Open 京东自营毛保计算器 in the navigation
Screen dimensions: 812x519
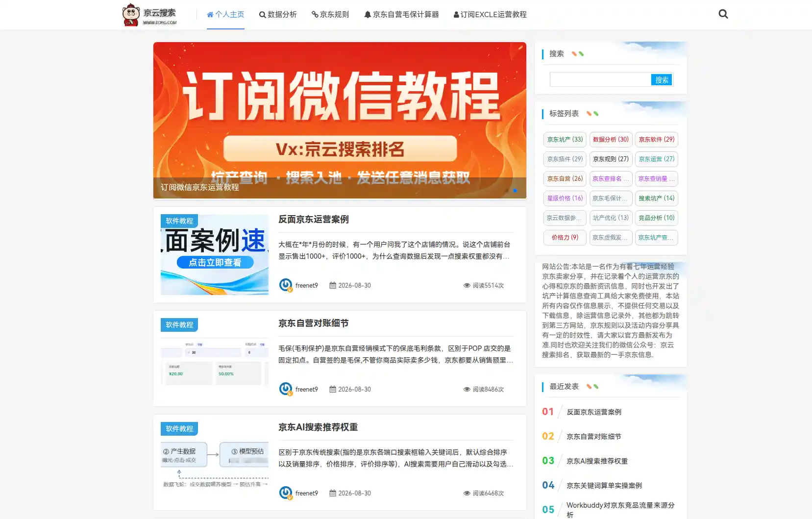click(401, 15)
